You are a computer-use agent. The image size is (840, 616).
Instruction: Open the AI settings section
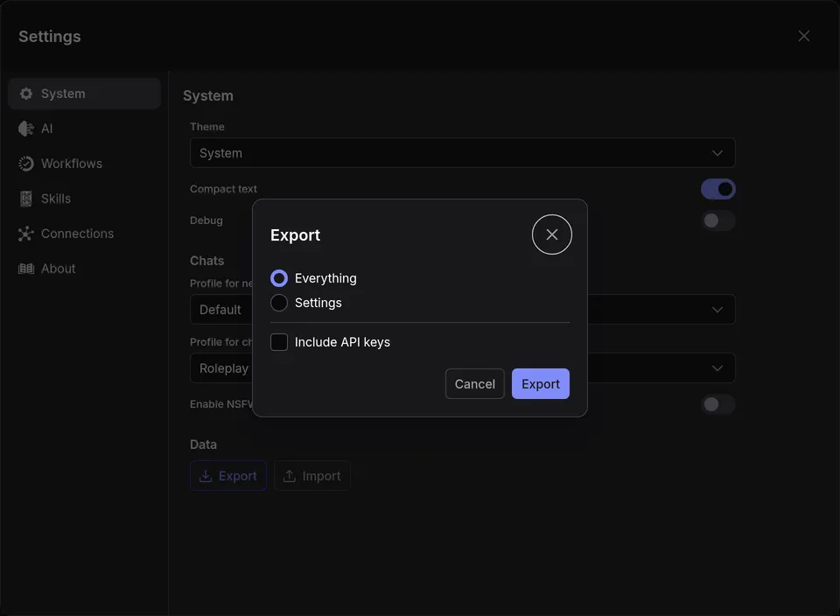tap(85, 129)
